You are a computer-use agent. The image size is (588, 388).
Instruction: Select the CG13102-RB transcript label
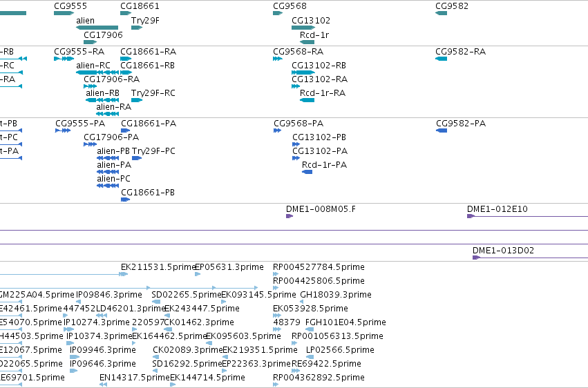click(319, 65)
